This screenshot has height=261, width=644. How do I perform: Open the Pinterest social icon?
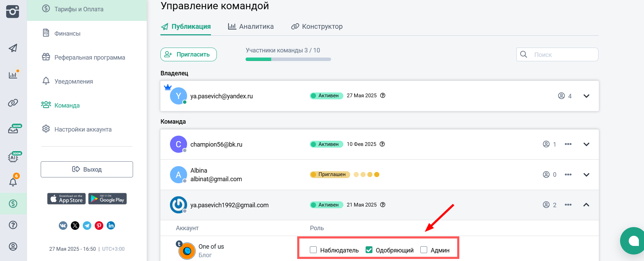tap(99, 225)
